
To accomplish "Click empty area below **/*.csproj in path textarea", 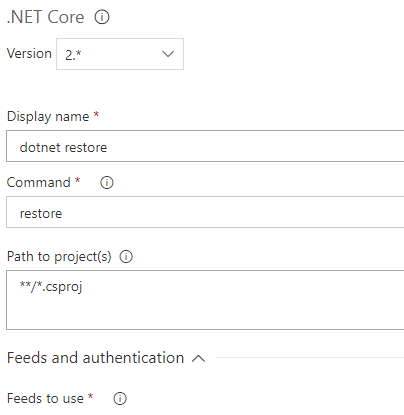I will point(205,313).
